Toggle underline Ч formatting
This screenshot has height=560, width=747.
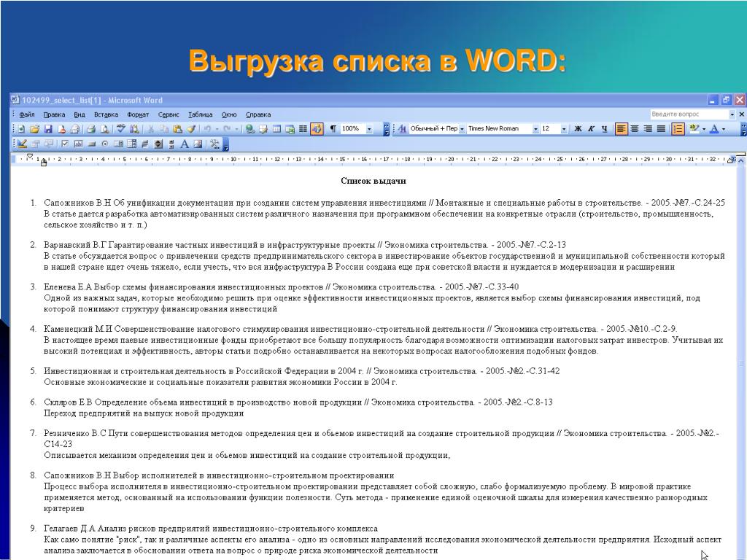pyautogui.click(x=605, y=129)
